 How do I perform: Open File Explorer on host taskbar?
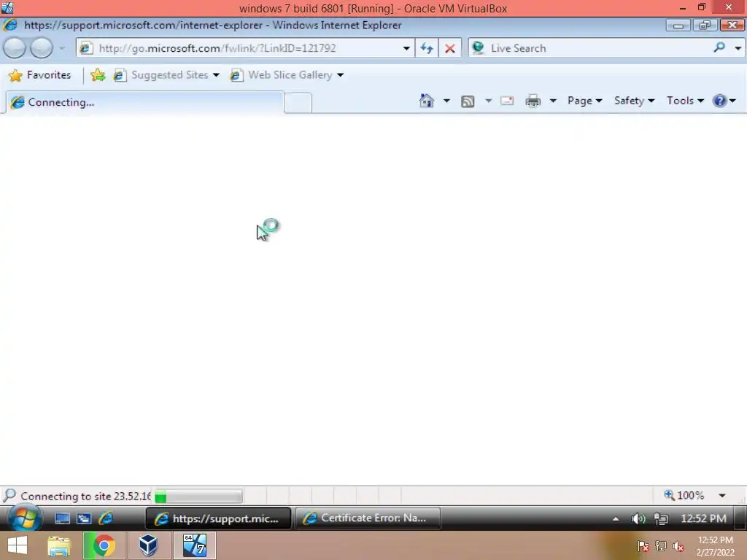(59, 545)
